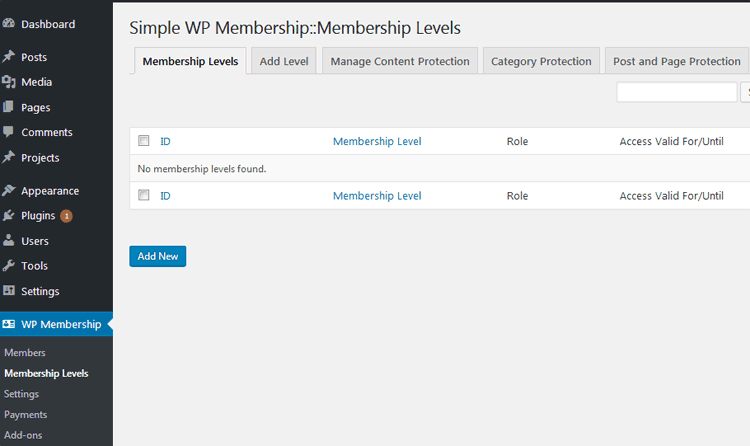Open Post and Page Protection tab
Image resolution: width=750 pixels, height=446 pixels.
click(x=677, y=61)
